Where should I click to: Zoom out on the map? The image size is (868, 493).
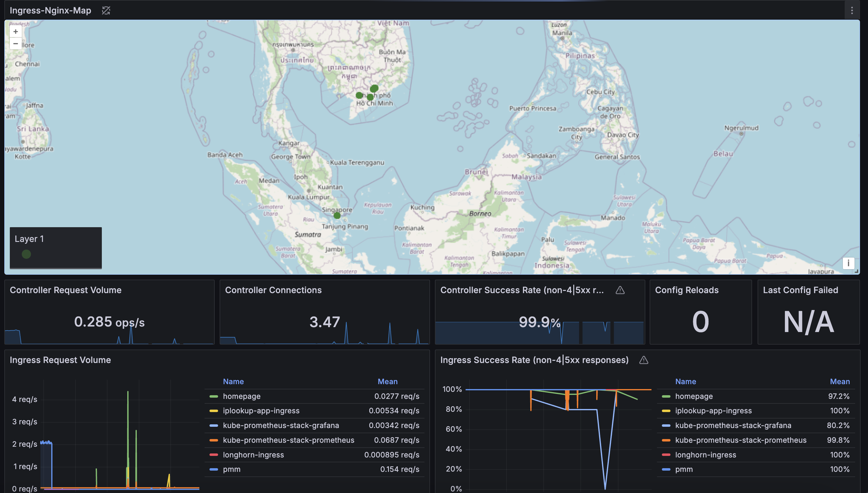coord(16,44)
